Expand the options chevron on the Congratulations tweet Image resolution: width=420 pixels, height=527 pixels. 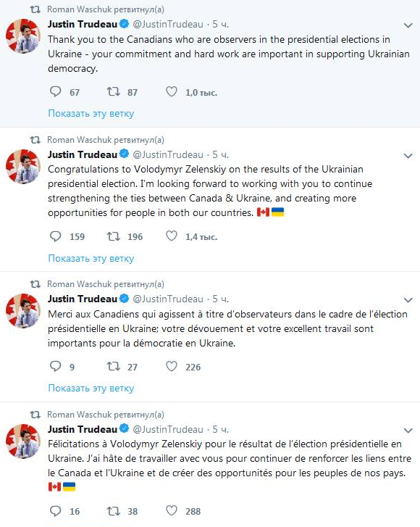[x=408, y=156]
